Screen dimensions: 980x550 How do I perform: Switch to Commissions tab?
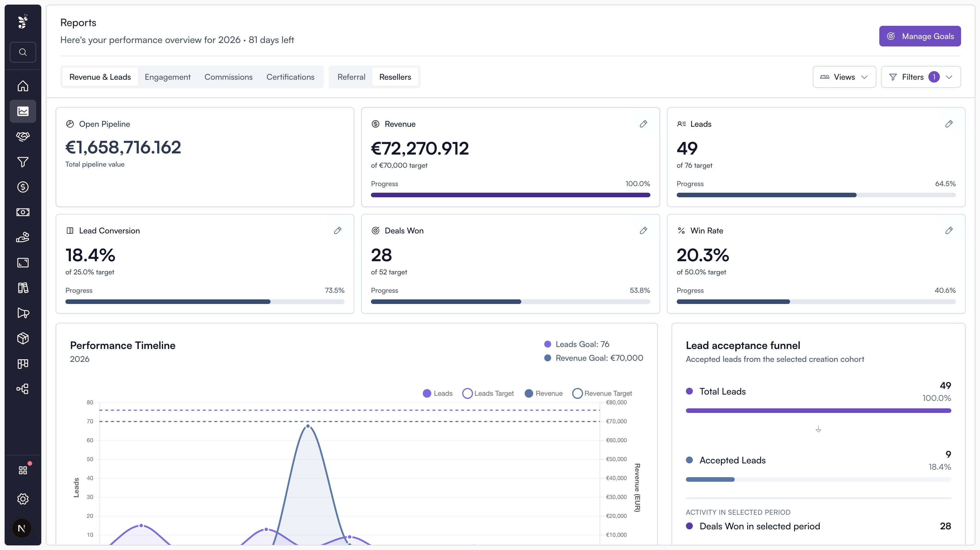point(228,77)
